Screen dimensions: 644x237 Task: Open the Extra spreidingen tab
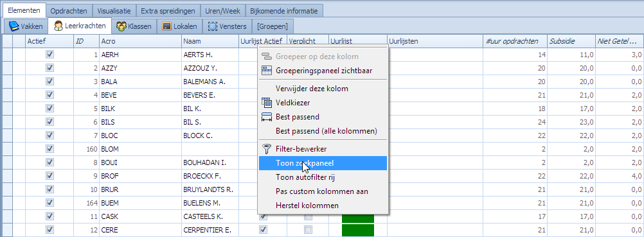click(x=168, y=11)
